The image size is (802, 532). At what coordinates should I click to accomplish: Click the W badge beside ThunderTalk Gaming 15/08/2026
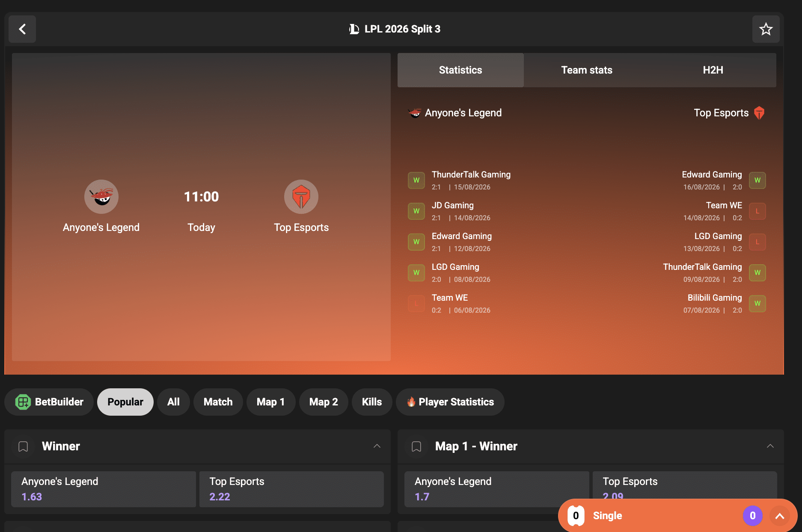pyautogui.click(x=416, y=180)
